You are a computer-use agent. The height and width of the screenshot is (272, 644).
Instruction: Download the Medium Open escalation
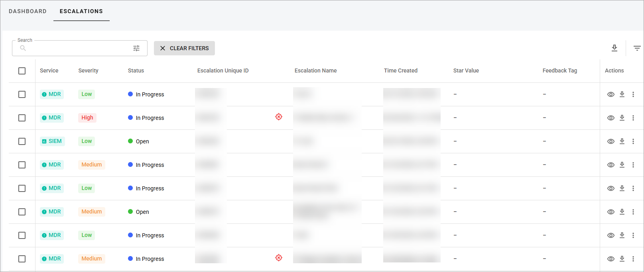click(x=622, y=211)
